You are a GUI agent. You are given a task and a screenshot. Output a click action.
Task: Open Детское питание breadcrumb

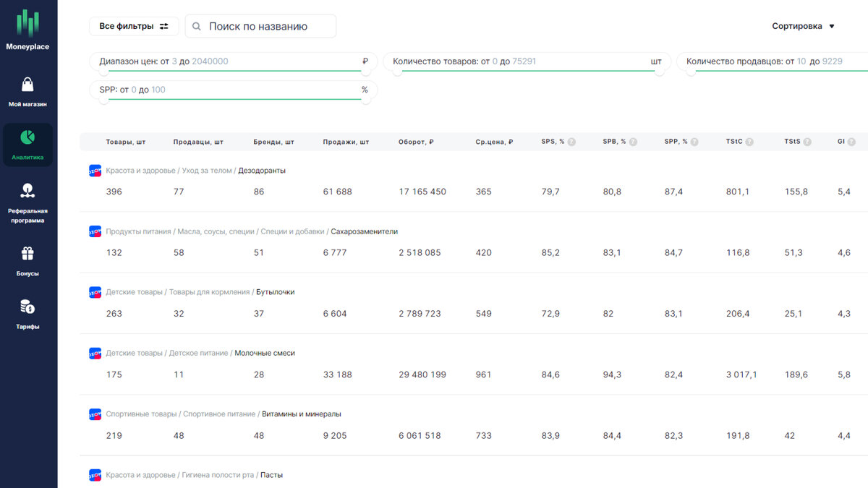(x=198, y=353)
